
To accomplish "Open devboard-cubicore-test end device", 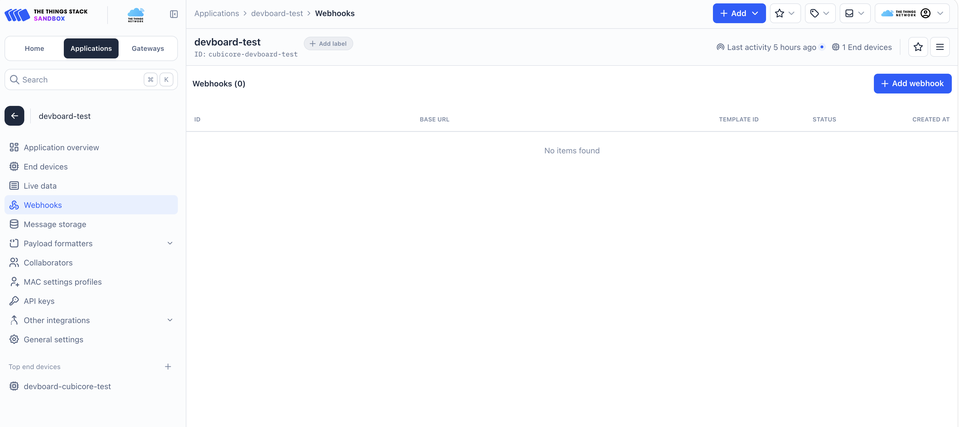I will (91, 387).
